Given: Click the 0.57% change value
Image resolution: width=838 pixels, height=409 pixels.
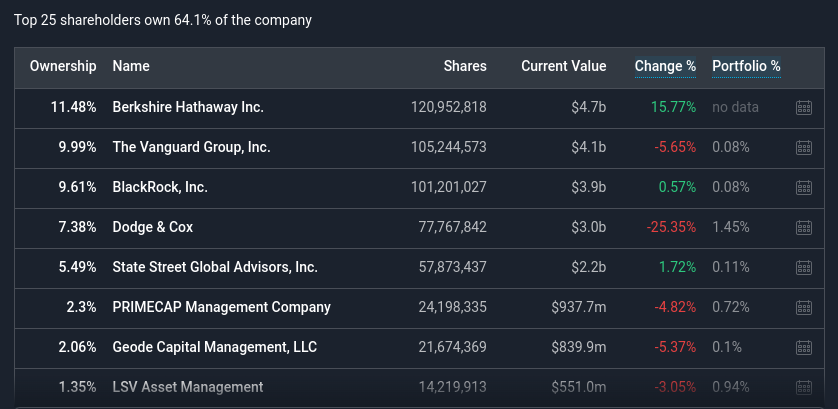Looking at the screenshot, I should pos(677,188).
